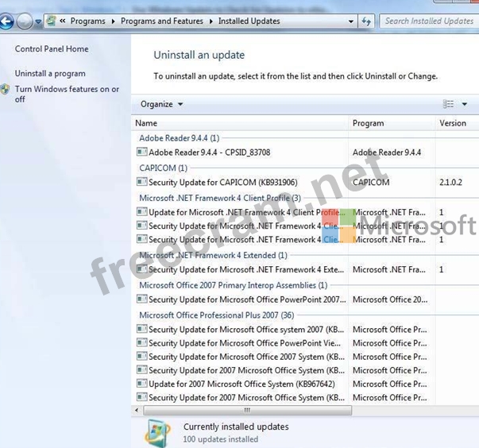
Task: Select Security Update for PowerPoint Vie... row
Action: click(245, 343)
